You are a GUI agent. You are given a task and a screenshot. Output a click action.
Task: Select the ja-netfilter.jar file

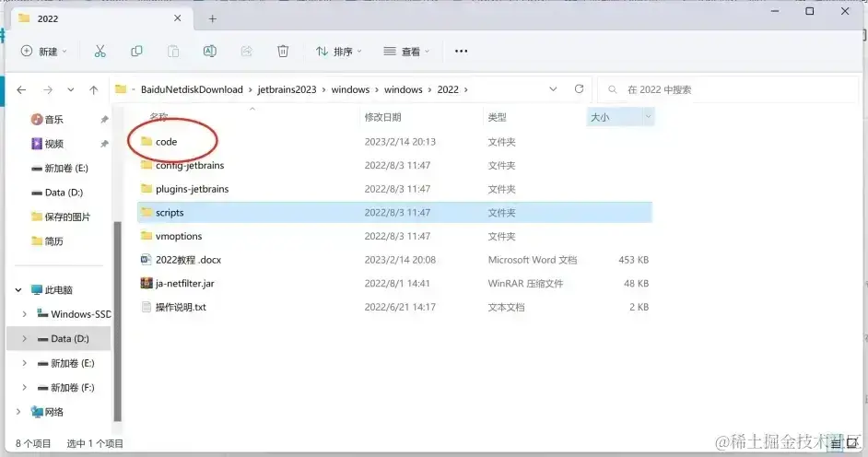pyautogui.click(x=184, y=283)
